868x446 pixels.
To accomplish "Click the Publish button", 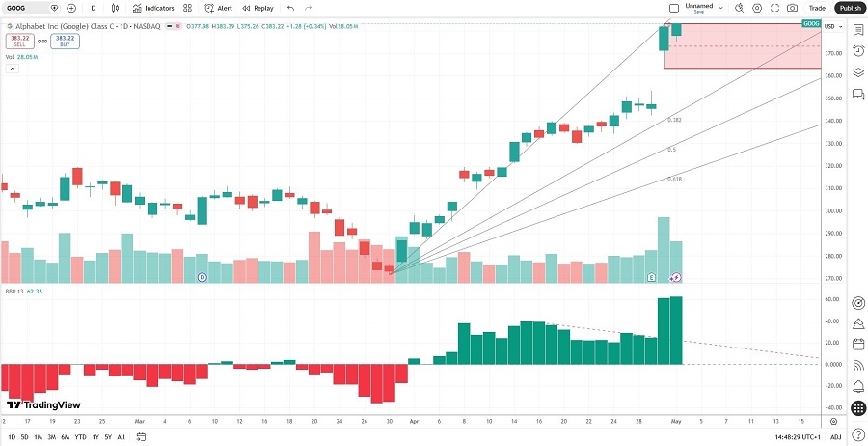I will [x=849, y=8].
